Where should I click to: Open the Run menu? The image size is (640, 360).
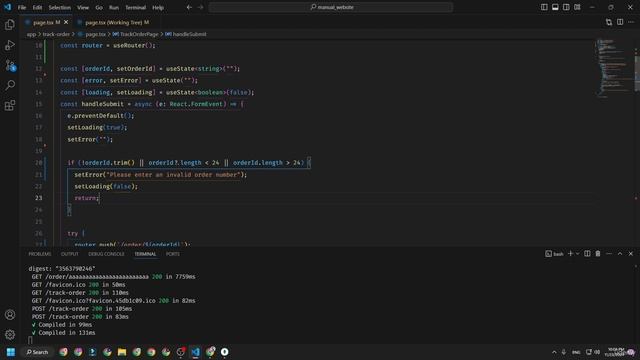(114, 7)
